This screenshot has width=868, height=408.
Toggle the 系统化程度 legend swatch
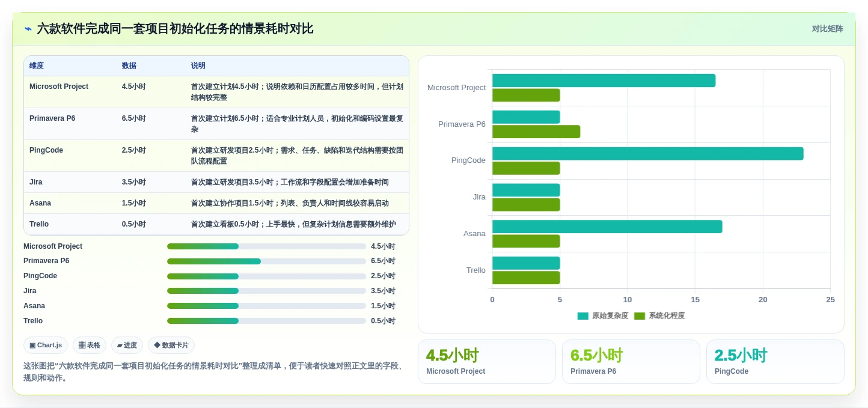tap(639, 316)
